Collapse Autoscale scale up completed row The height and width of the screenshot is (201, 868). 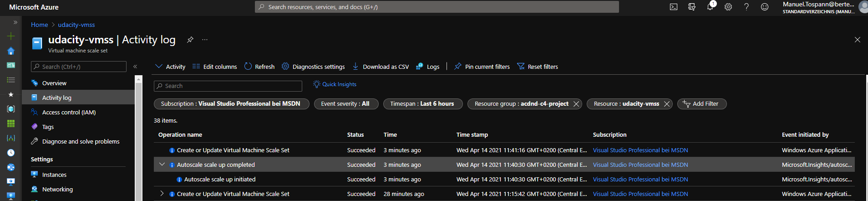point(162,165)
